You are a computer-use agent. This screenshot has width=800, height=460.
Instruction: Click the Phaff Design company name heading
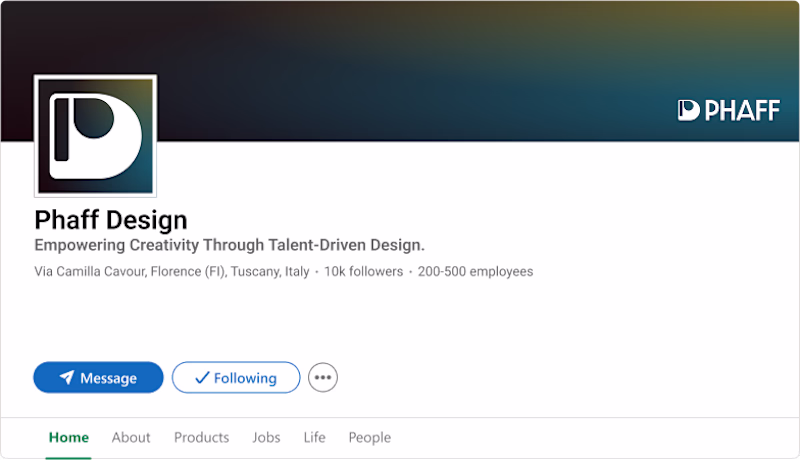111,219
